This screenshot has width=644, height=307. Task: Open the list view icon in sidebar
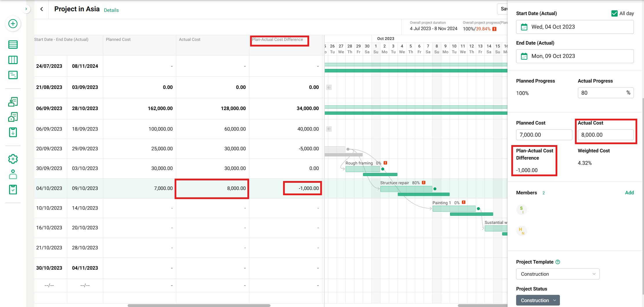[13, 45]
